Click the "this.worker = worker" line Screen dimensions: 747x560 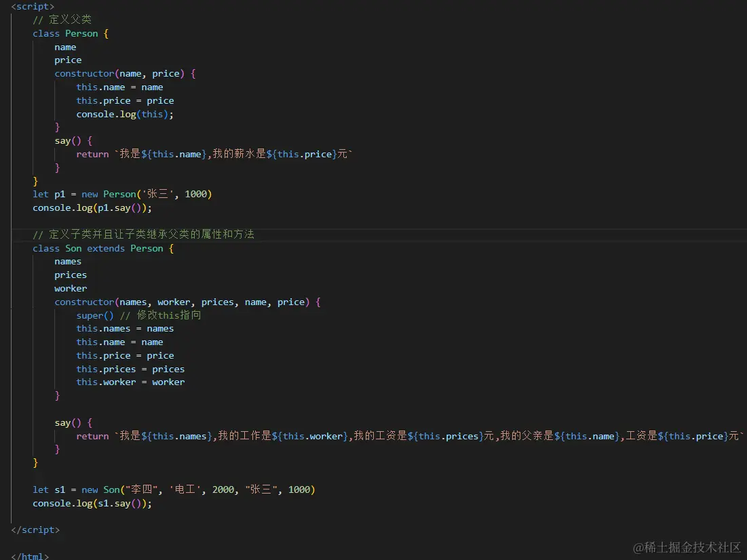coord(130,382)
